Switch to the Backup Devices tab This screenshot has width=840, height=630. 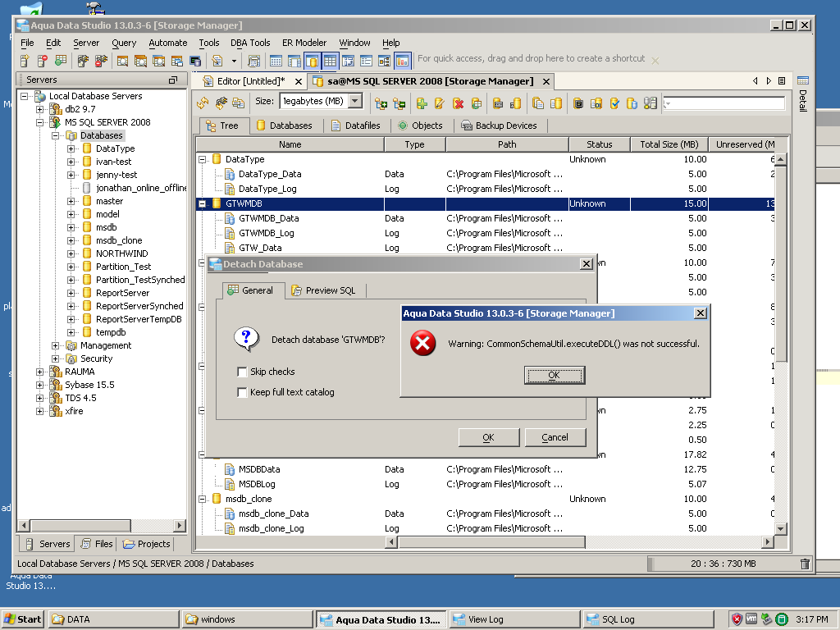tap(500, 126)
